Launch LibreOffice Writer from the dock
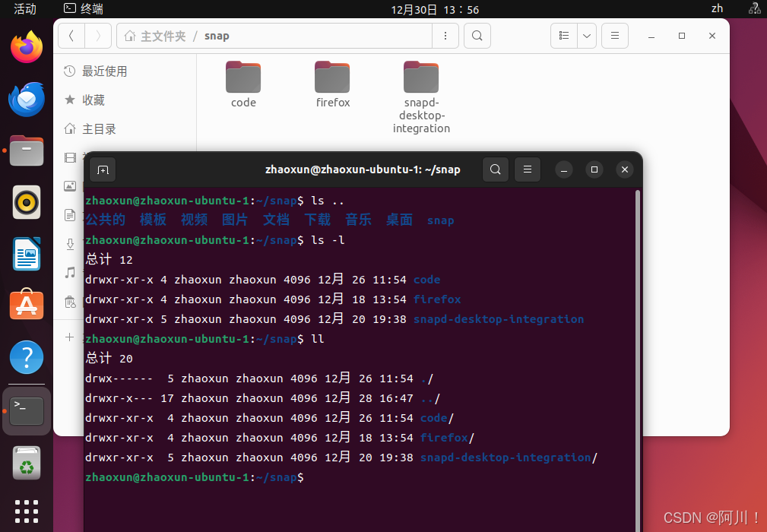767x532 pixels. (27, 254)
